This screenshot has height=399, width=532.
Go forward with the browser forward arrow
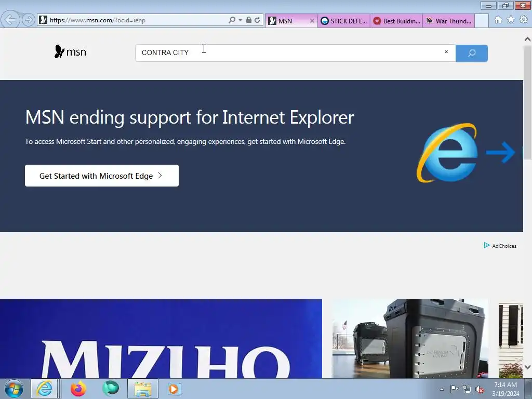tap(28, 20)
